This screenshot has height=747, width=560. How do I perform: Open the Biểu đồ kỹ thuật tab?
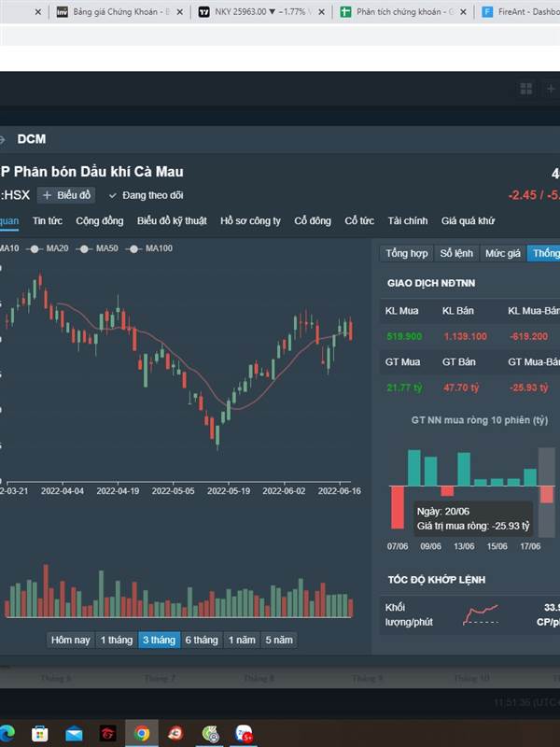point(172,220)
